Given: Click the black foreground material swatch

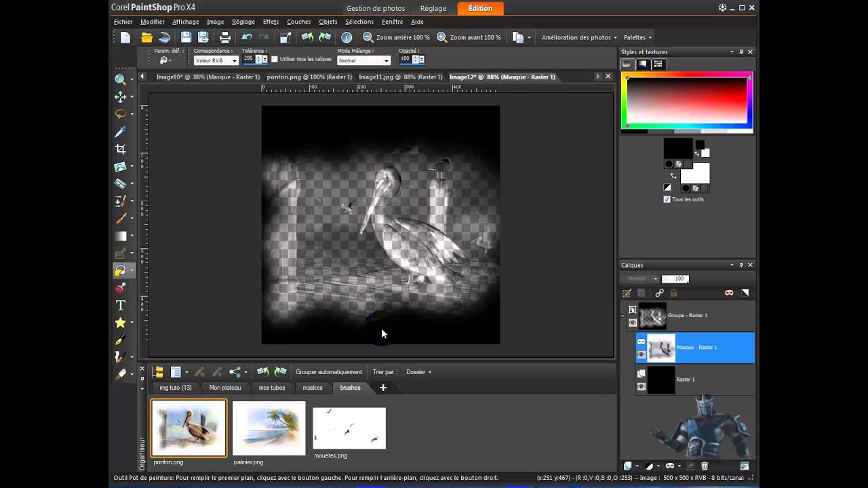Looking at the screenshot, I should pos(677,148).
